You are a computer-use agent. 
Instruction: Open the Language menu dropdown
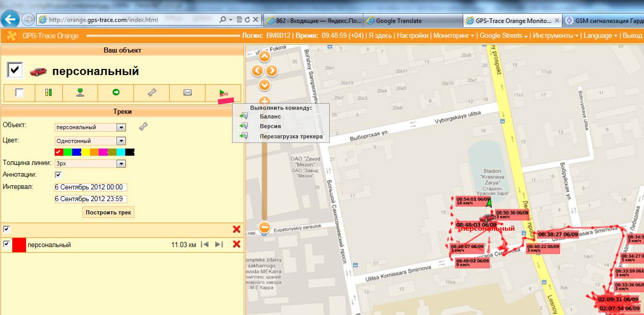click(x=601, y=36)
